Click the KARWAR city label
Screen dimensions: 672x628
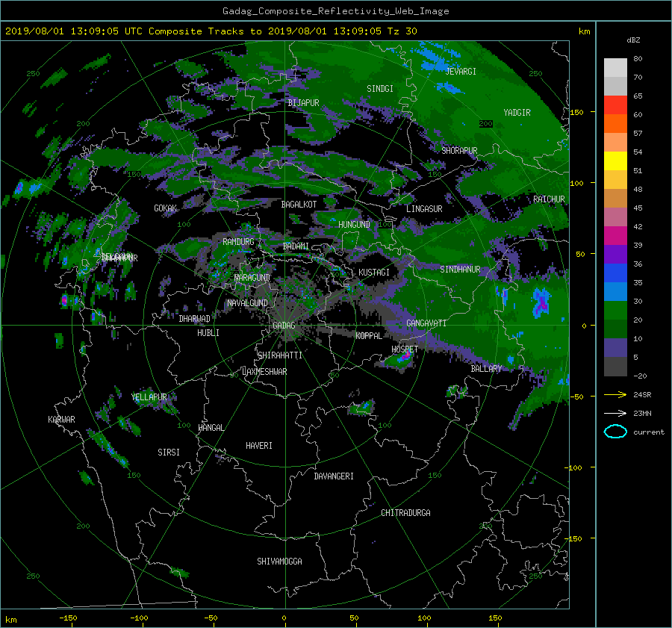[61, 420]
